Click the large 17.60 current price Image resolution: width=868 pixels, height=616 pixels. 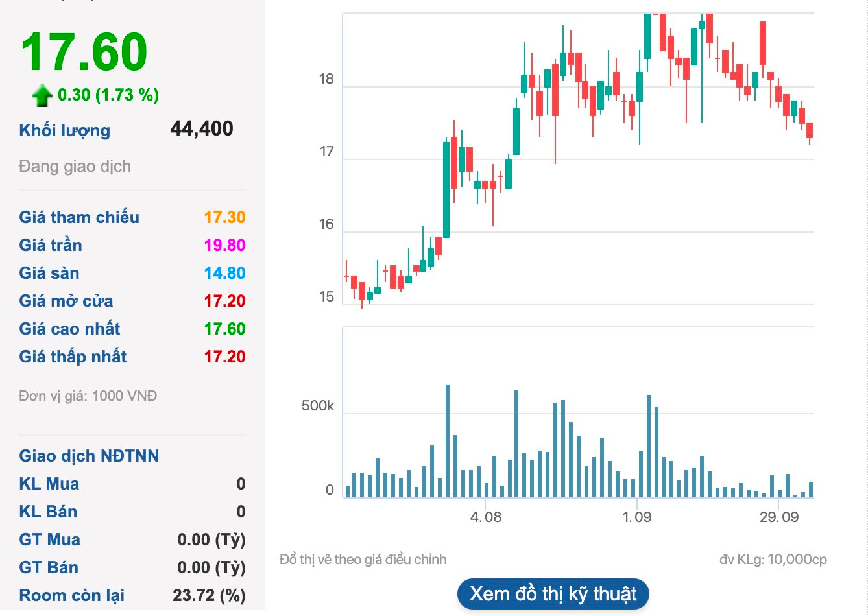coord(84,52)
